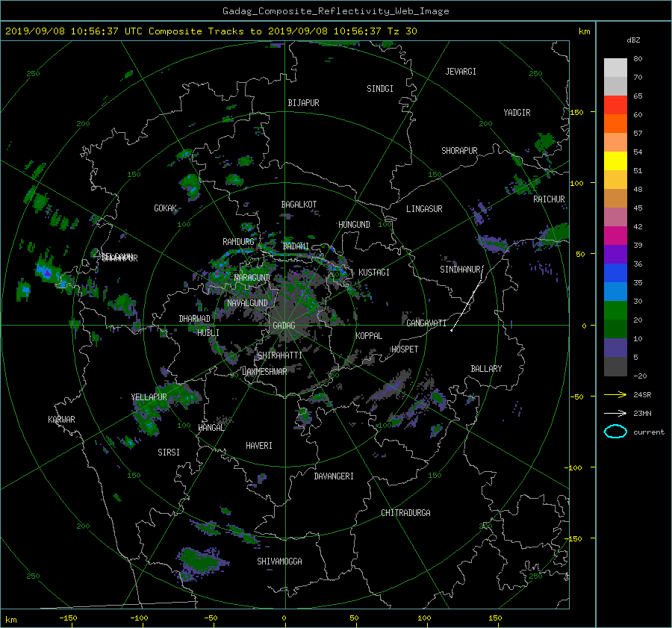Click the DHARWAD city label
The width and height of the screenshot is (672, 628).
[195, 319]
